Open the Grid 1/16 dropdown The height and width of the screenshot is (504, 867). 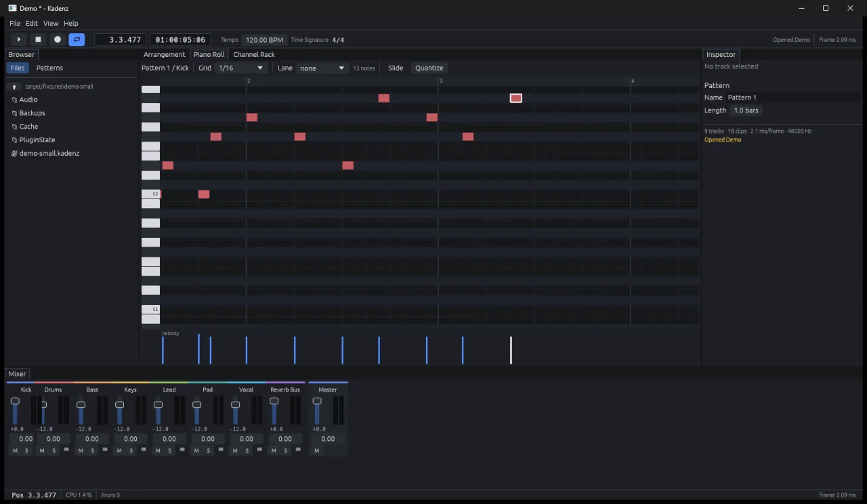[x=241, y=68]
